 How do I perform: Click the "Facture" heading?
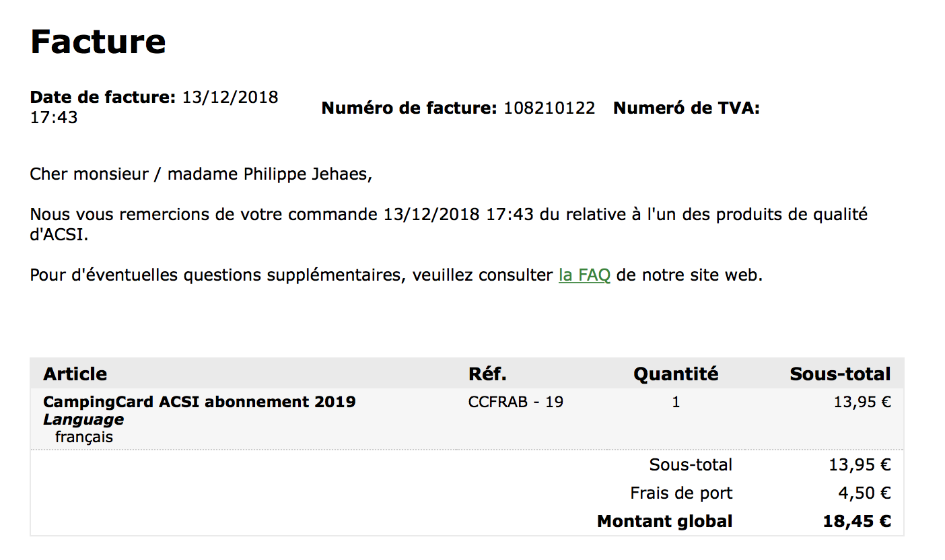tap(98, 42)
